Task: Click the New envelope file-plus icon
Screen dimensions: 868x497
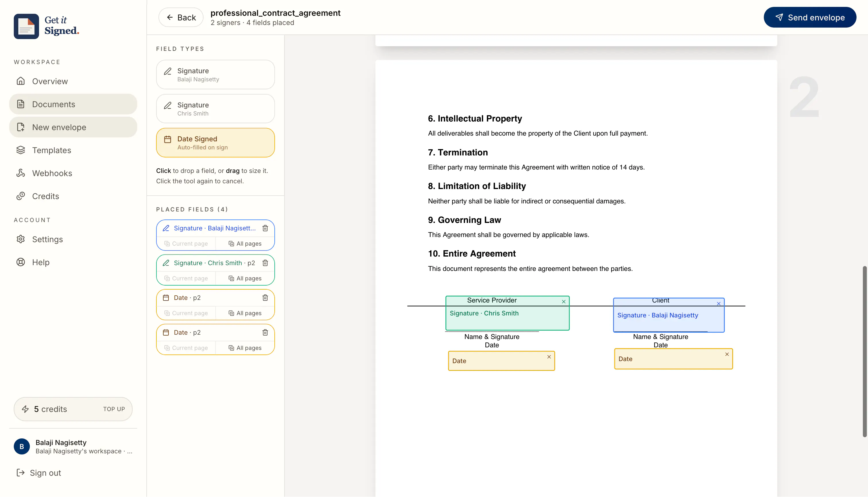Action: pyautogui.click(x=21, y=127)
